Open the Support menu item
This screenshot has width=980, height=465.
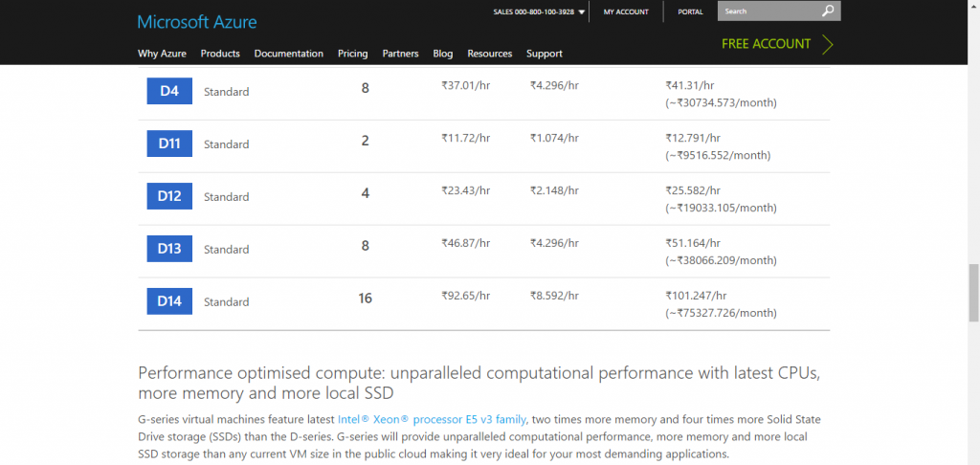click(544, 54)
